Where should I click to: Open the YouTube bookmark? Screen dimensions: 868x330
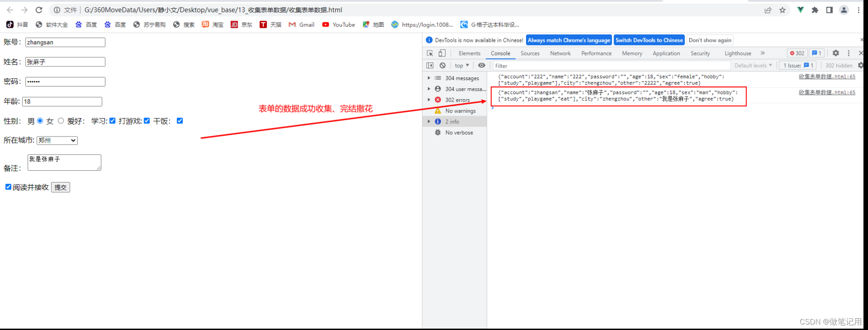click(338, 25)
